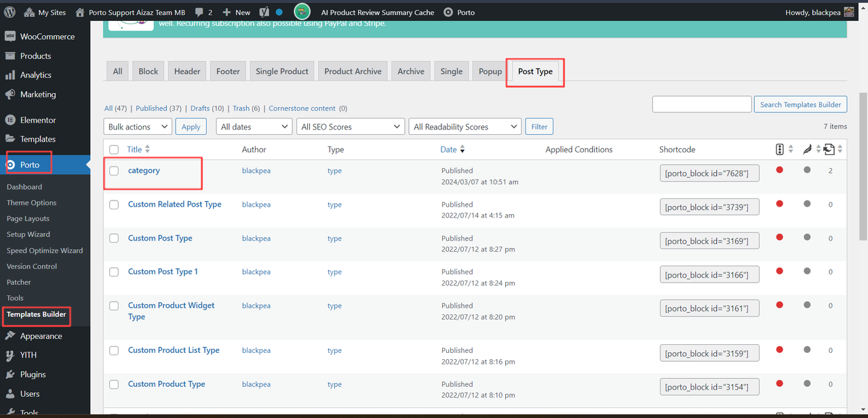
Task: Open the All dates dropdown
Action: (x=254, y=127)
